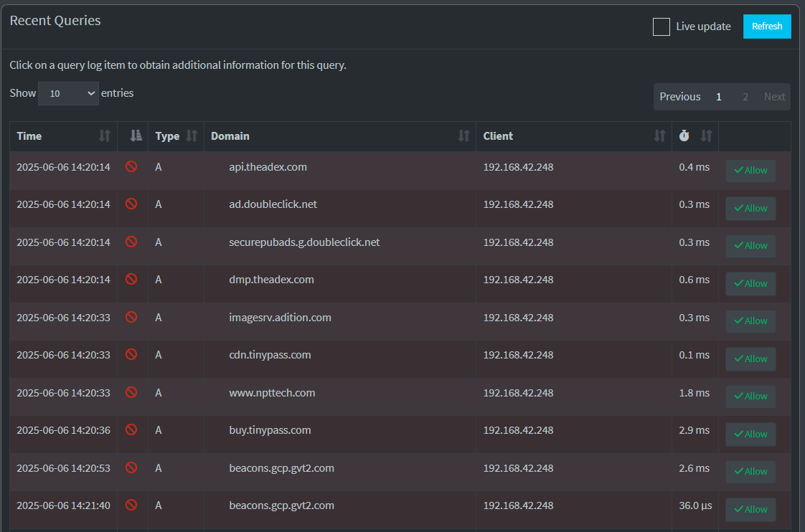The height and width of the screenshot is (532, 805).
Task: Click the stopwatch reply-time column icon
Action: point(684,136)
